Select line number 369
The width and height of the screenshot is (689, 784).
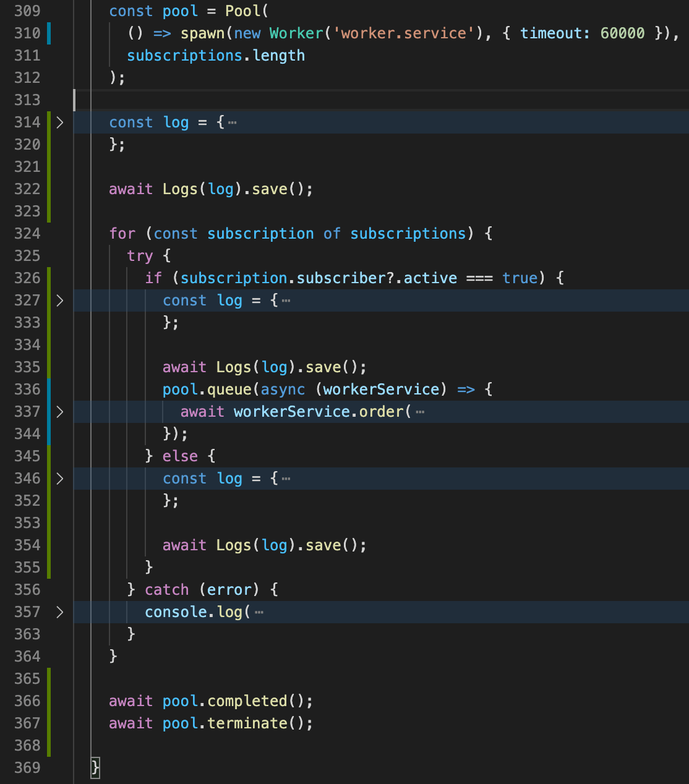27,768
